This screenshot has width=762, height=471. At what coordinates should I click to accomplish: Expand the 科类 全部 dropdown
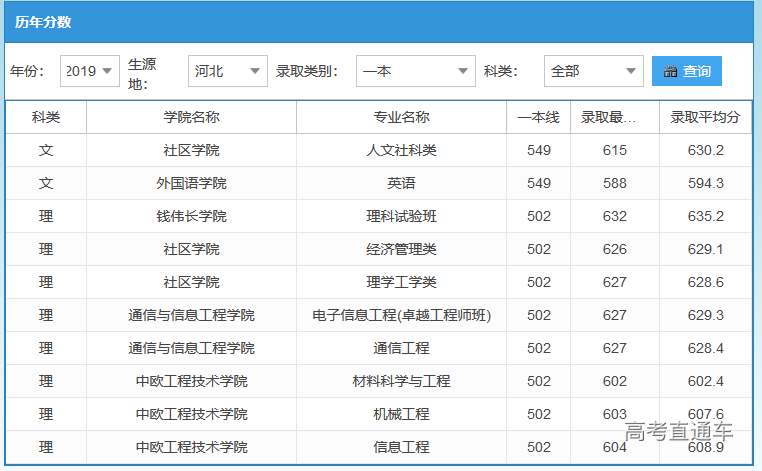point(593,71)
